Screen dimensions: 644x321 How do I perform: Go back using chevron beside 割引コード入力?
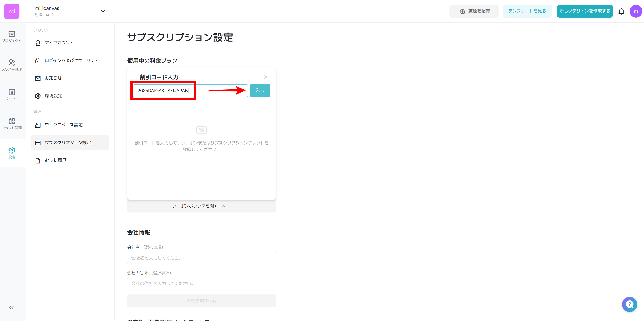[136, 77]
